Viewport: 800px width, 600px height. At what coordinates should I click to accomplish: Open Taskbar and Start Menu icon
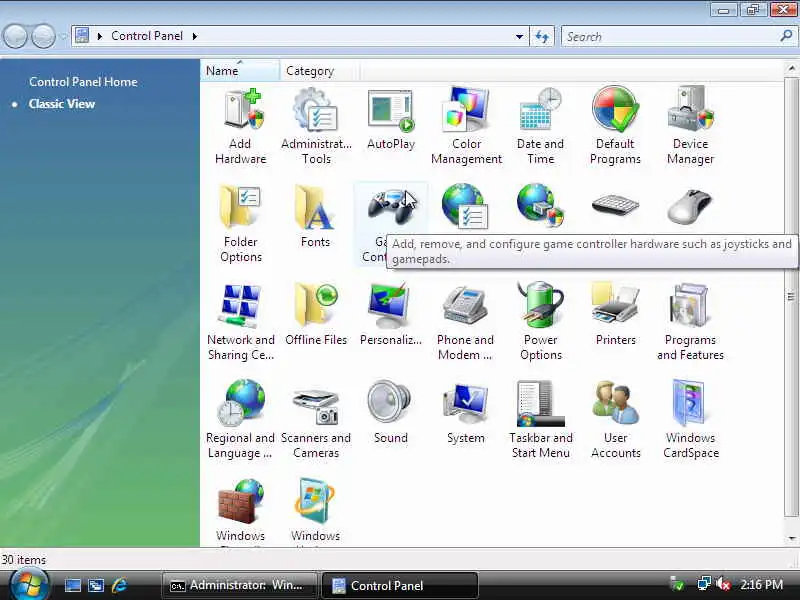[x=540, y=403]
